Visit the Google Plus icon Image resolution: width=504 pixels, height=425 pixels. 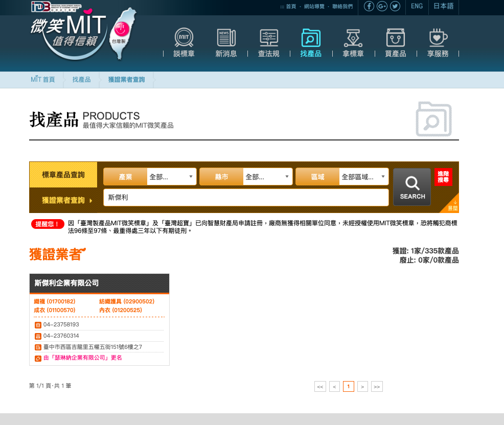(x=382, y=6)
